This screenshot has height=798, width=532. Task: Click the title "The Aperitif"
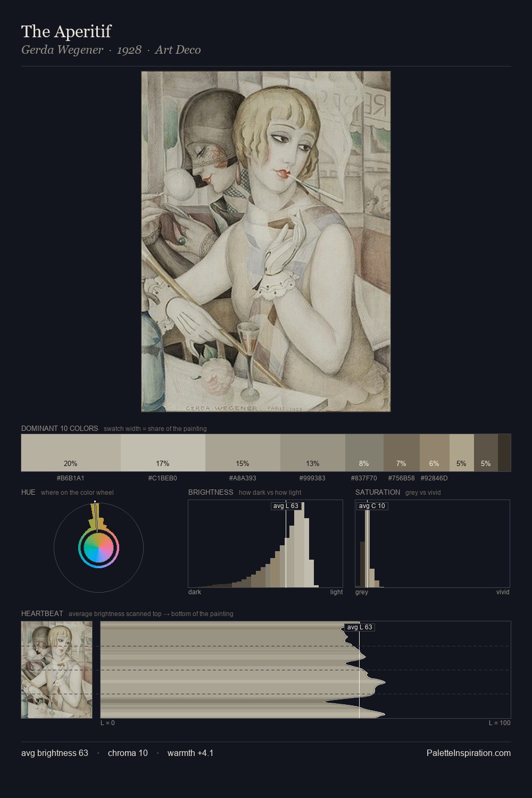tap(66, 31)
